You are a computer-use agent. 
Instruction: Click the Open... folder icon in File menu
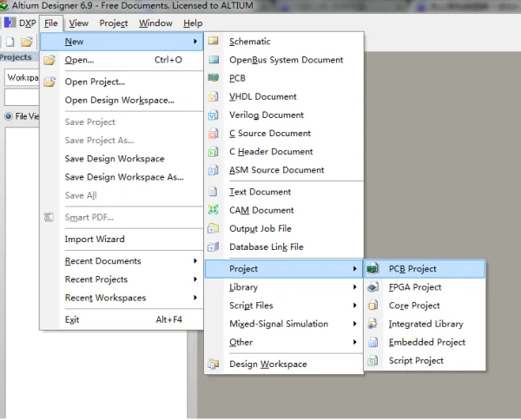[49, 60]
